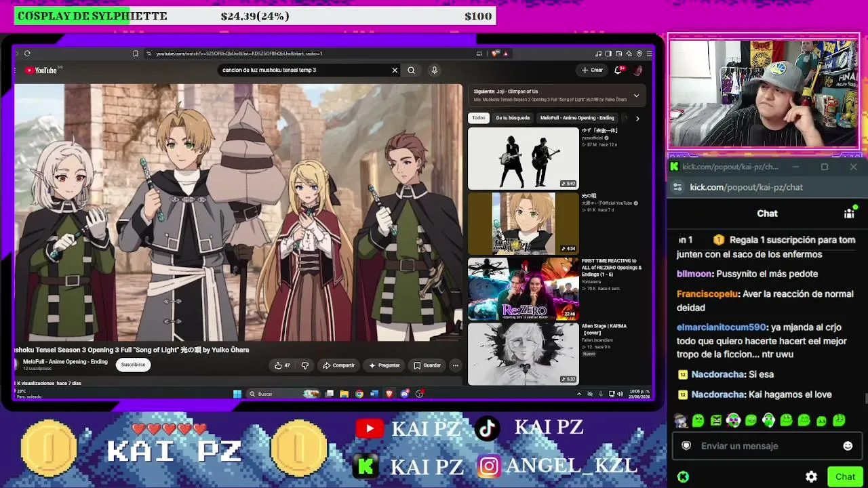Screen dimensions: 868x488
Task: Click the taskbar clock showing 10:06 p. m.
Action: pyautogui.click(x=639, y=394)
